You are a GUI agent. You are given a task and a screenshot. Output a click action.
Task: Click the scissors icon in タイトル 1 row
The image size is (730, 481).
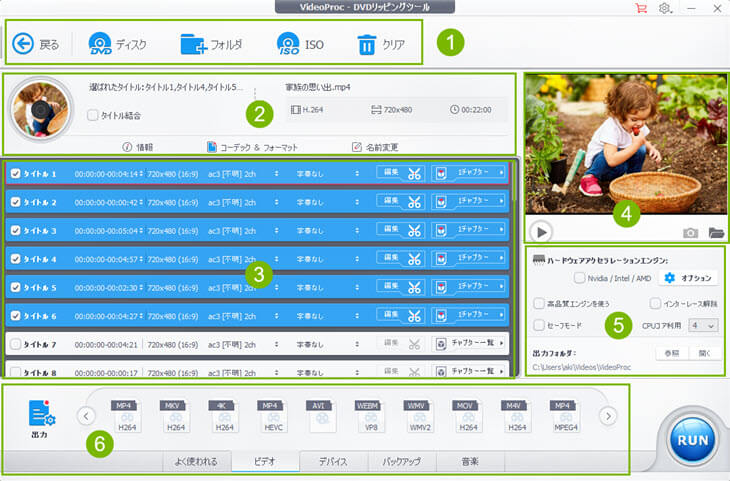click(x=414, y=173)
